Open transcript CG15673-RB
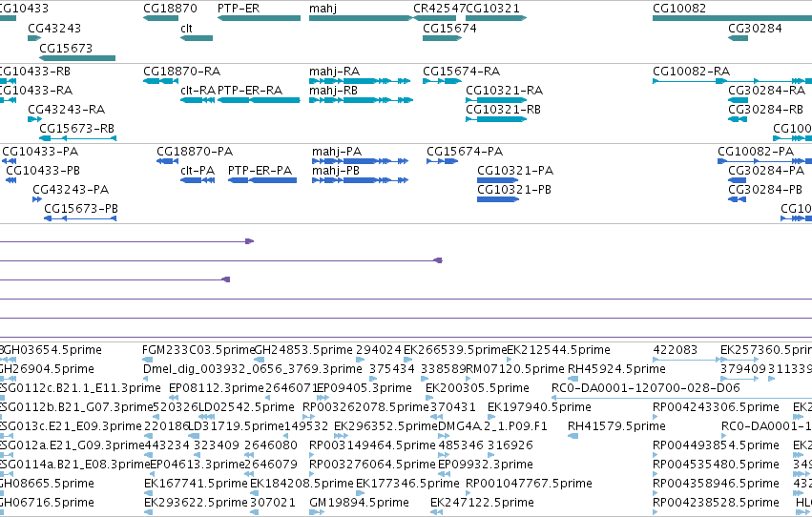812x517 pixels. tap(77, 138)
